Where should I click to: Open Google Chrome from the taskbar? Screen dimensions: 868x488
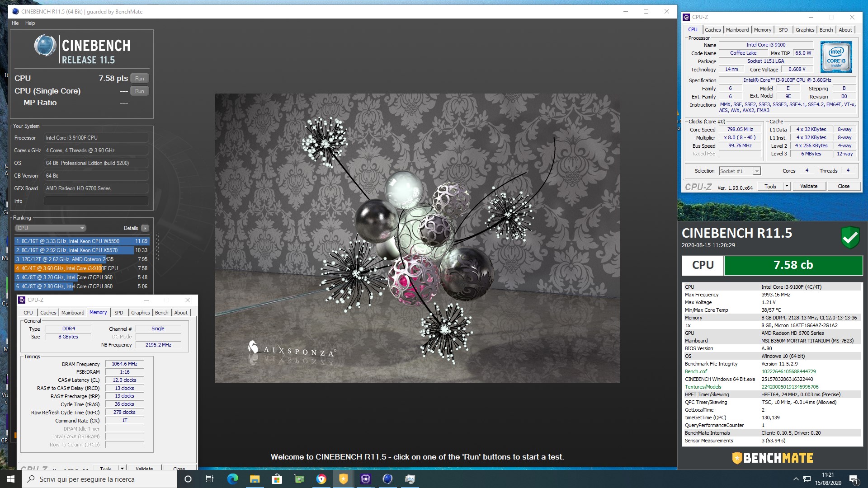click(321, 479)
